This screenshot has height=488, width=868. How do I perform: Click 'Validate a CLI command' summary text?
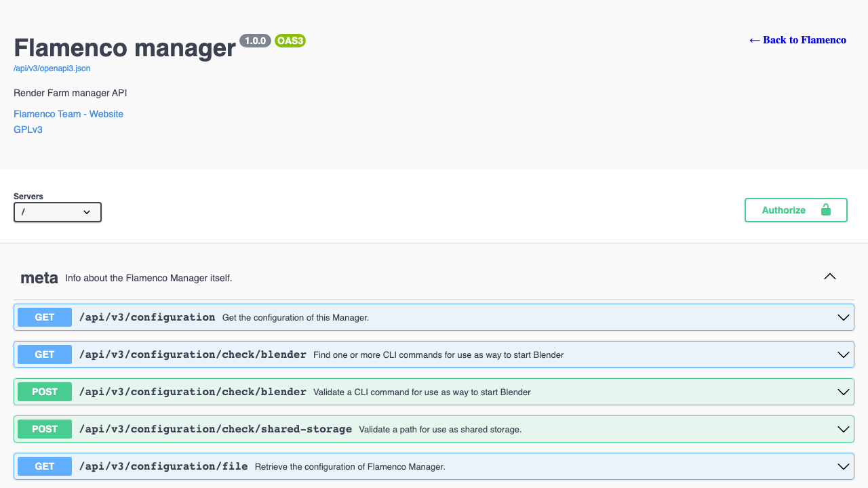point(422,392)
